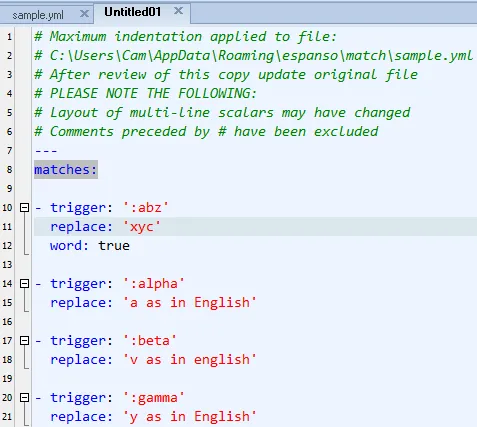
Task: Click 'y as in English' string
Action: 189,417
